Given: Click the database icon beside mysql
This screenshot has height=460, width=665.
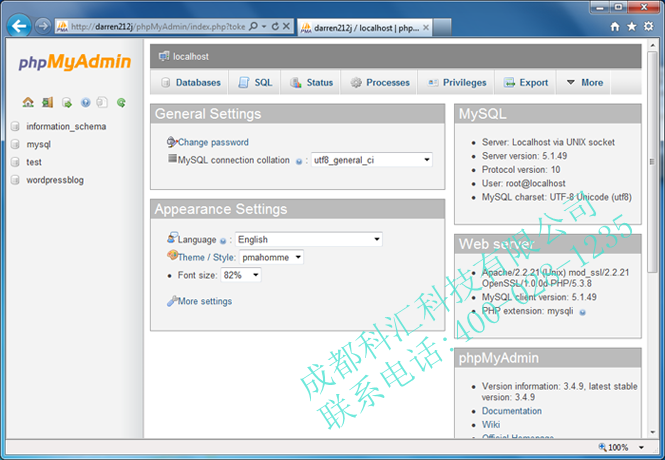Looking at the screenshot, I should (x=15, y=144).
